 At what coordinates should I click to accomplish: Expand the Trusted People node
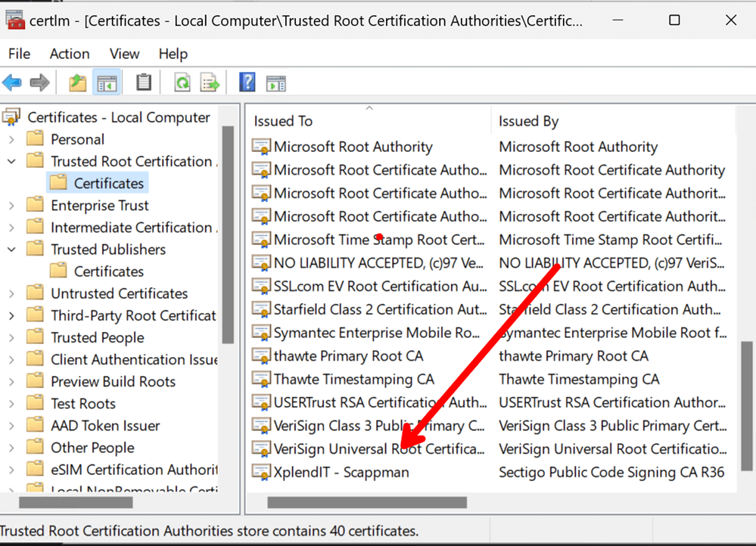[x=11, y=338]
